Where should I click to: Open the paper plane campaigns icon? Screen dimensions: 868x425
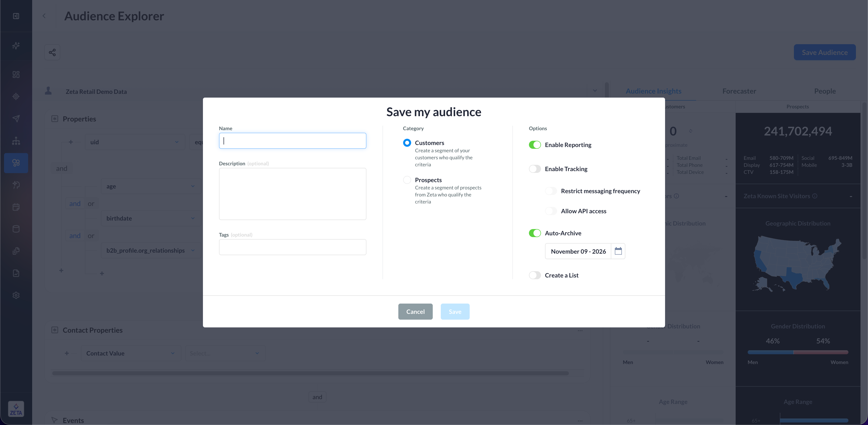coord(16,118)
